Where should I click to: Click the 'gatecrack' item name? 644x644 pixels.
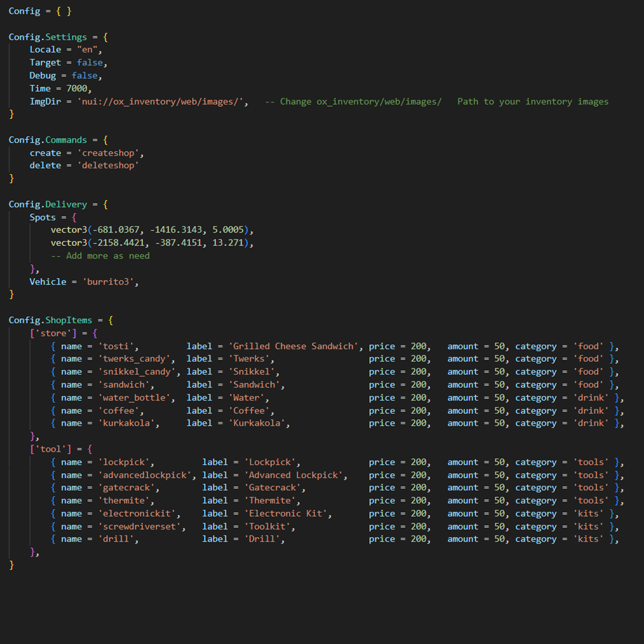pyautogui.click(x=126, y=488)
